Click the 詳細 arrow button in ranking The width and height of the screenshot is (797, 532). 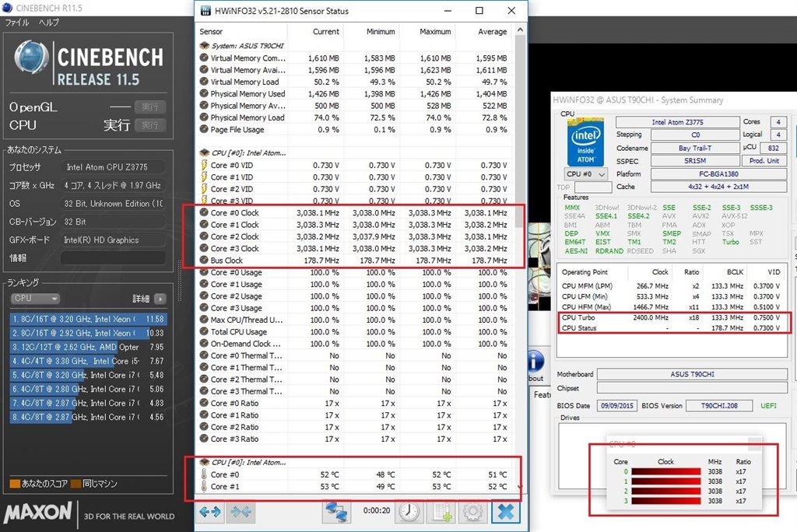(x=160, y=299)
